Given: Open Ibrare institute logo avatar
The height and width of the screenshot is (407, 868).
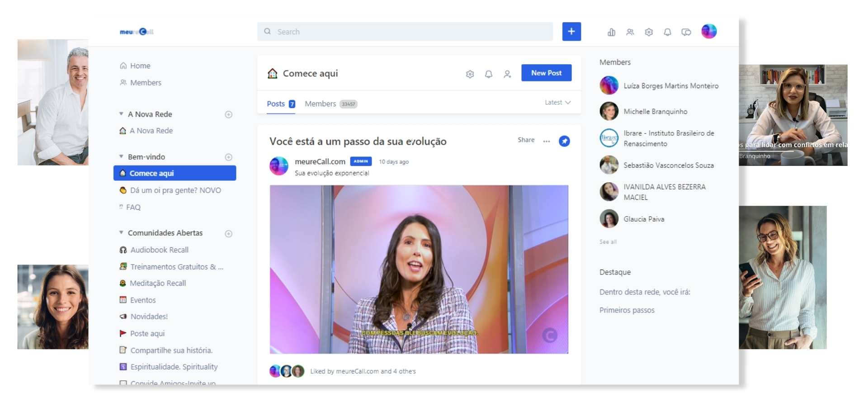Looking at the screenshot, I should 609,138.
